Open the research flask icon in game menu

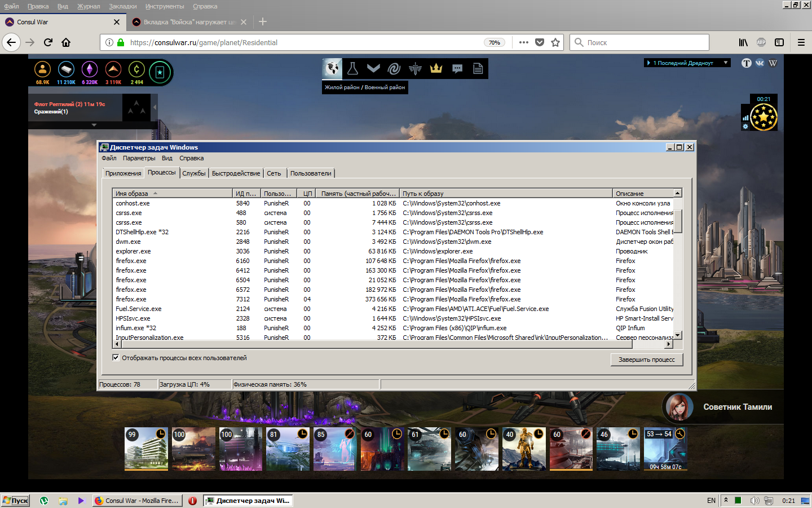[352, 69]
